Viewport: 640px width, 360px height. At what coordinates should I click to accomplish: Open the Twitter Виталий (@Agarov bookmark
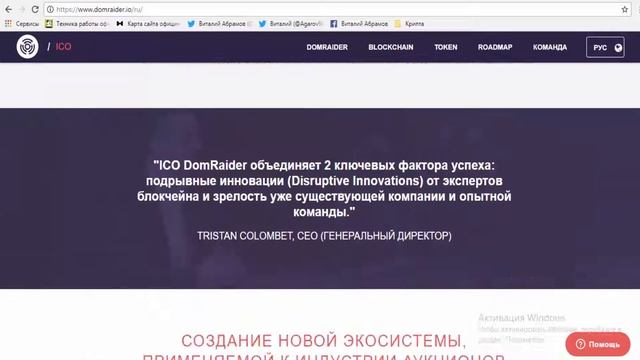click(x=291, y=24)
